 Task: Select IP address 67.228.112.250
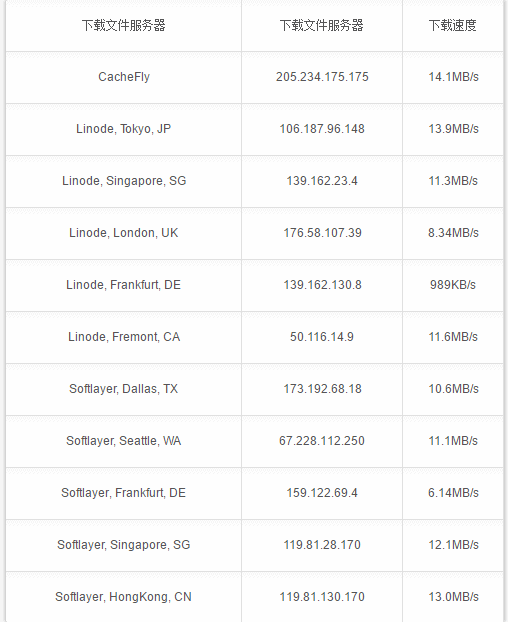tap(322, 441)
